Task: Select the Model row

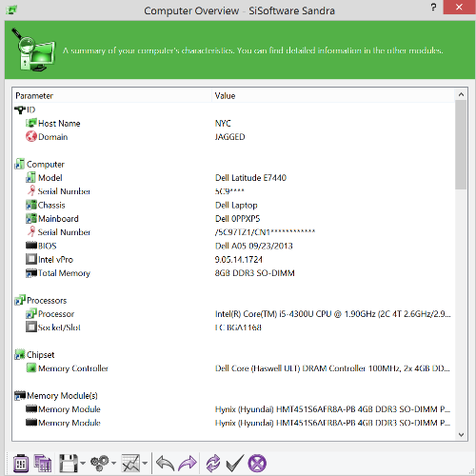Action: [233, 178]
